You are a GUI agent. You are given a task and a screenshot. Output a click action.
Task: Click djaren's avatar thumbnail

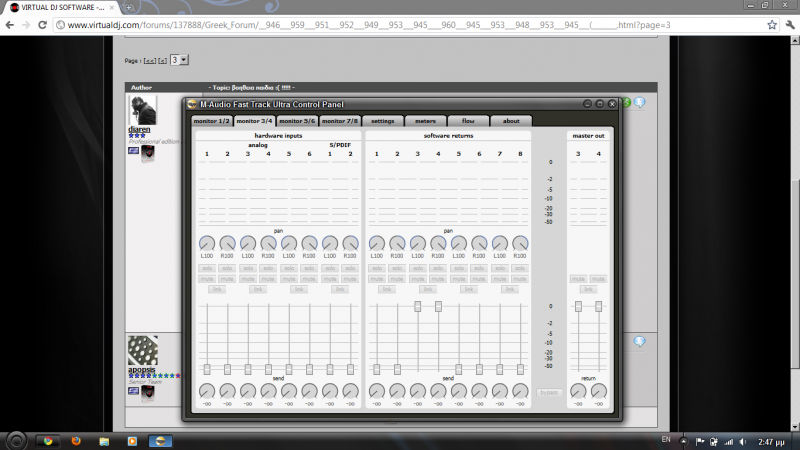[142, 110]
